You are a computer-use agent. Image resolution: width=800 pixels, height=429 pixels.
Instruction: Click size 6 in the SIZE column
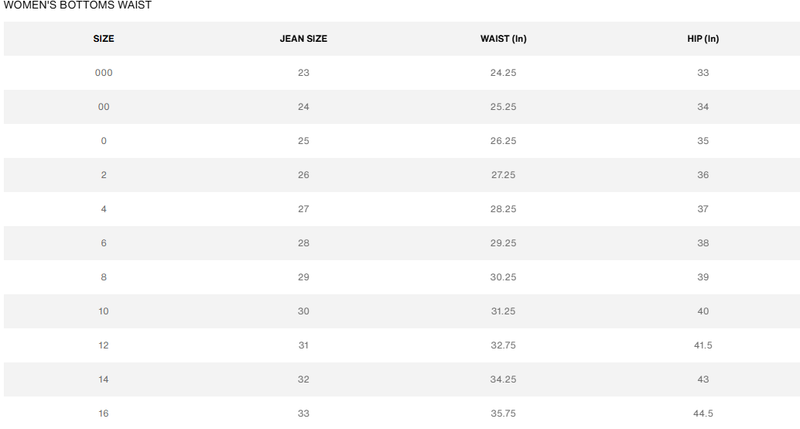pyautogui.click(x=103, y=243)
